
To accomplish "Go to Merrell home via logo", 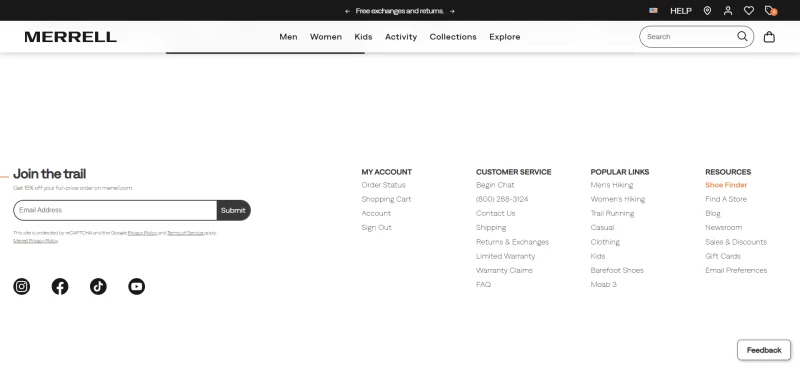I will pos(70,37).
